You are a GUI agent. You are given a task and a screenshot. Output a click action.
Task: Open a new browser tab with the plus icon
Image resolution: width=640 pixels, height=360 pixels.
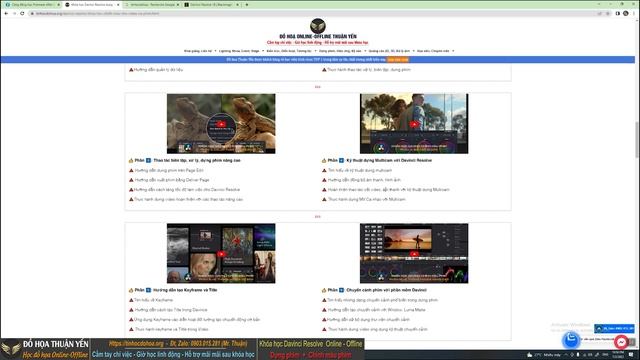click(x=247, y=4)
